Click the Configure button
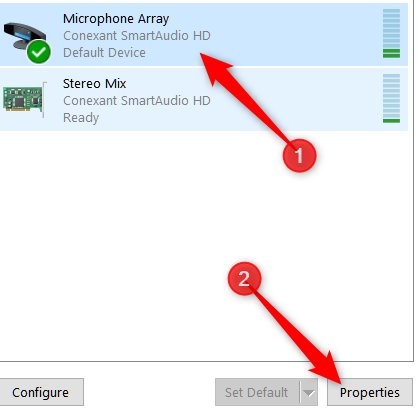Screen dimensions: 420x415 tap(41, 392)
